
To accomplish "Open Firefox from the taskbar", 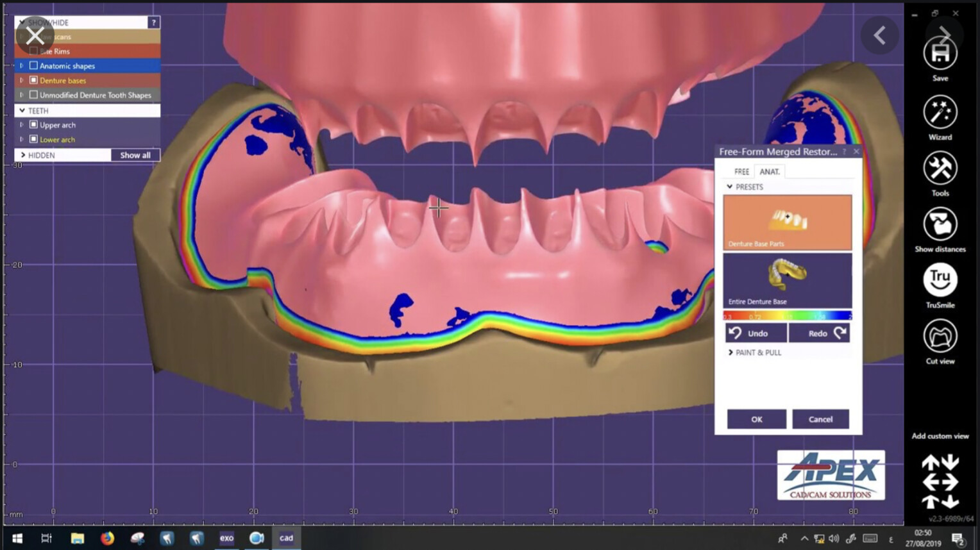I will click(x=107, y=538).
